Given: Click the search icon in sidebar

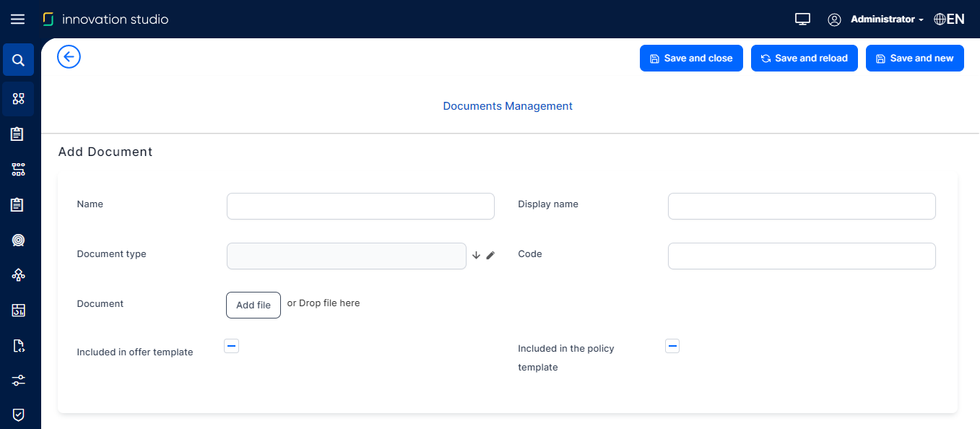Looking at the screenshot, I should coord(19,60).
